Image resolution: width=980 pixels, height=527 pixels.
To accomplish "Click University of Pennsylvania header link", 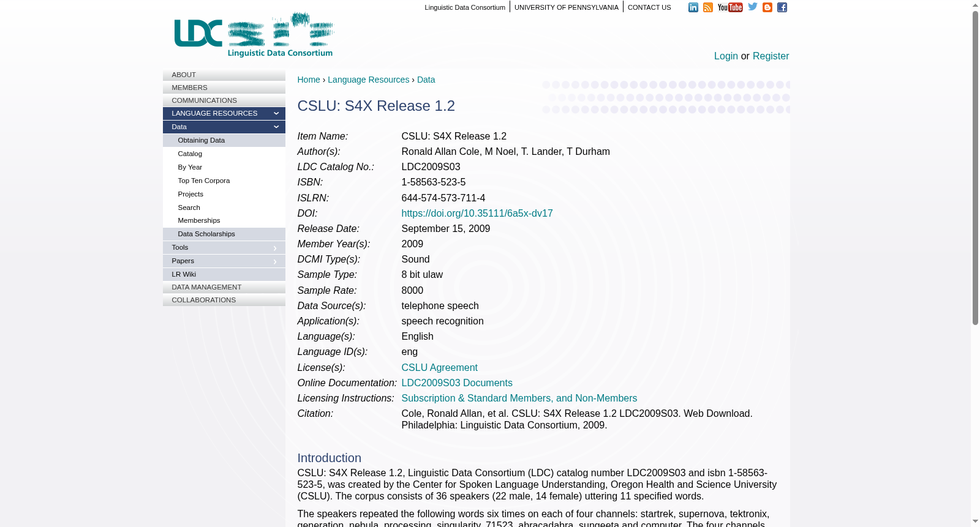I will pyautogui.click(x=567, y=7).
